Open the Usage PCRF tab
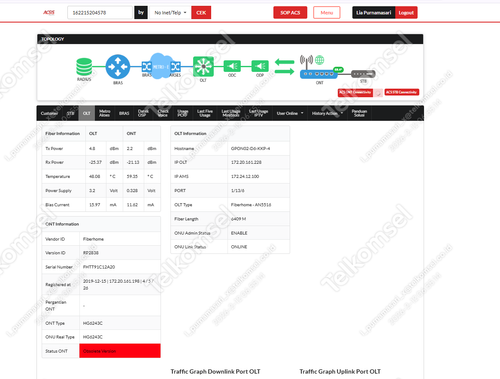Viewport: 500px width, 379px height. (183, 113)
